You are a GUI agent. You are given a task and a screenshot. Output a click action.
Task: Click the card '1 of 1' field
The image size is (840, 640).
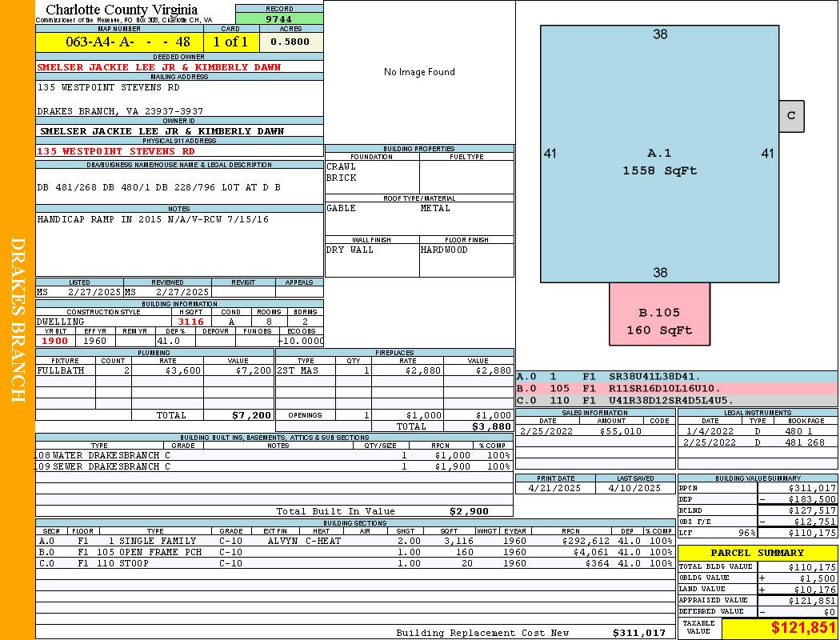click(231, 42)
